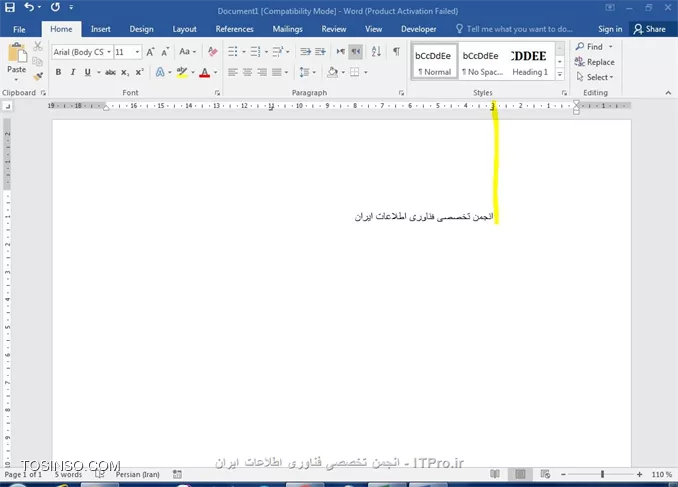Open the Font dialog launcher
The width and height of the screenshot is (678, 487).
point(217,93)
